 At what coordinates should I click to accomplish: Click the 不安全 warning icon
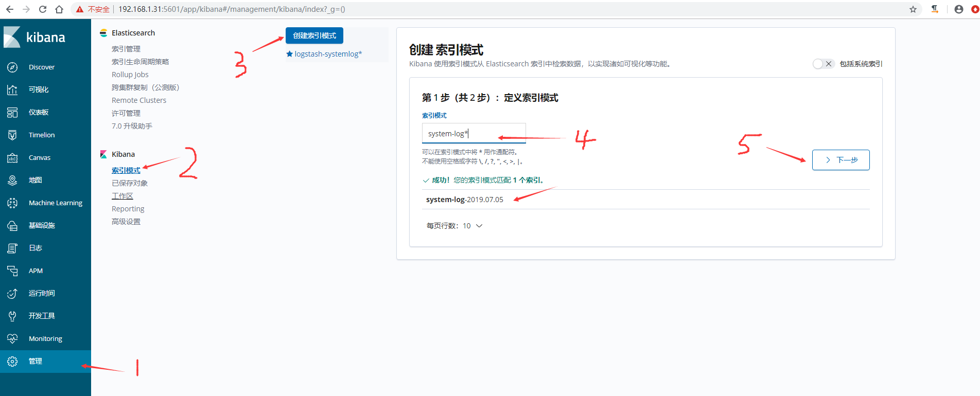(x=80, y=9)
